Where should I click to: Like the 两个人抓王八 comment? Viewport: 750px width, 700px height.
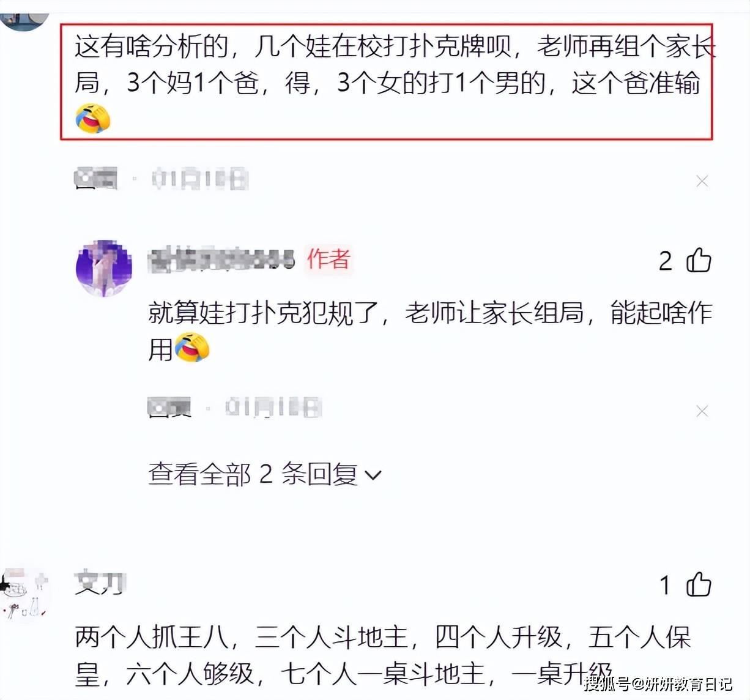(698, 584)
